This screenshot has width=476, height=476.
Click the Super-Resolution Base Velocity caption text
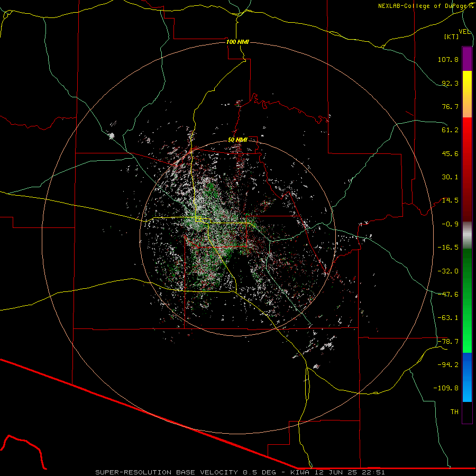coord(240,472)
